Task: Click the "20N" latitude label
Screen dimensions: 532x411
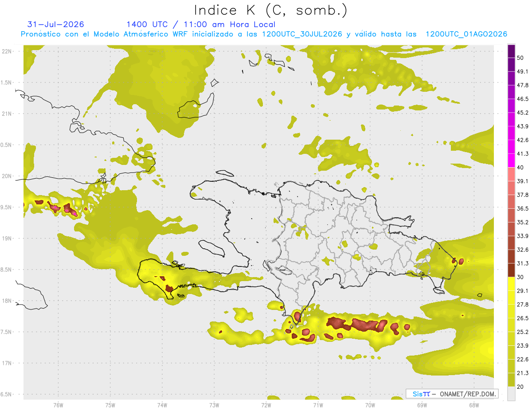Action: (x=8, y=176)
